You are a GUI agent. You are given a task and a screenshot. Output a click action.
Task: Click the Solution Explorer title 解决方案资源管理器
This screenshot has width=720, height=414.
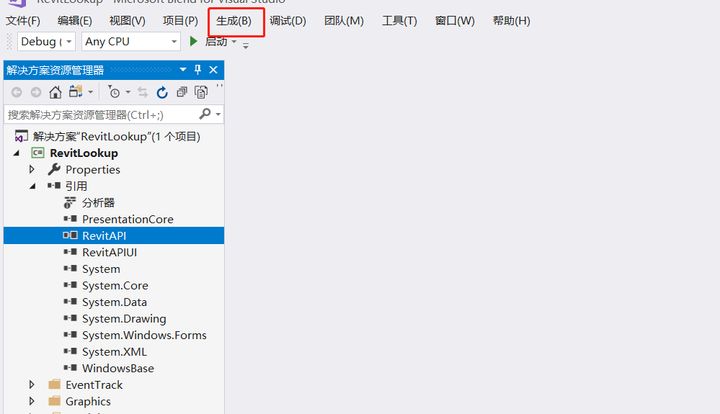[55, 70]
